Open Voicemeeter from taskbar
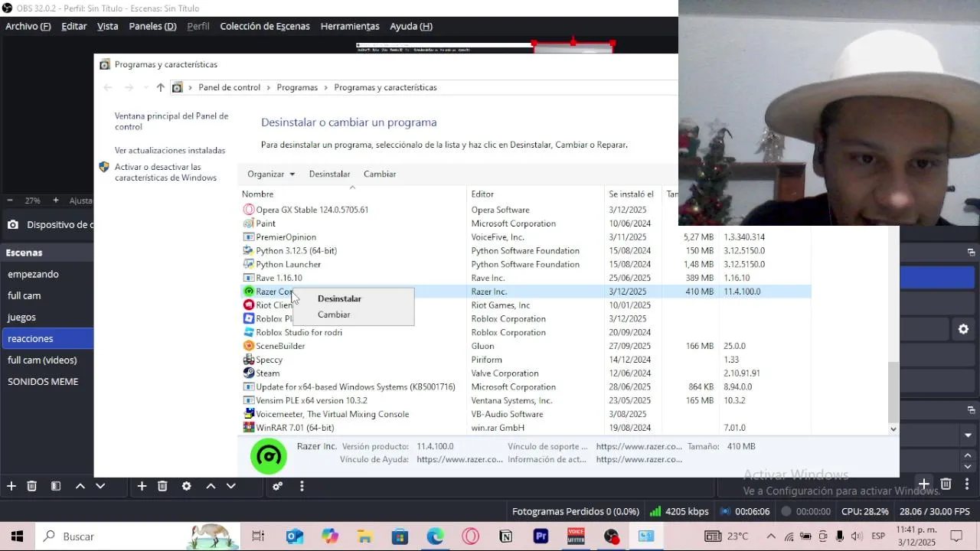 coord(576,536)
